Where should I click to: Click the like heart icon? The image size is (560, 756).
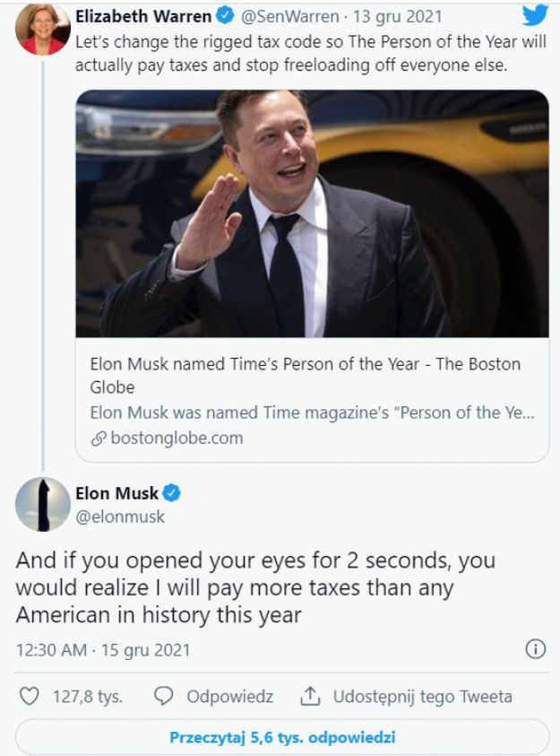30,695
